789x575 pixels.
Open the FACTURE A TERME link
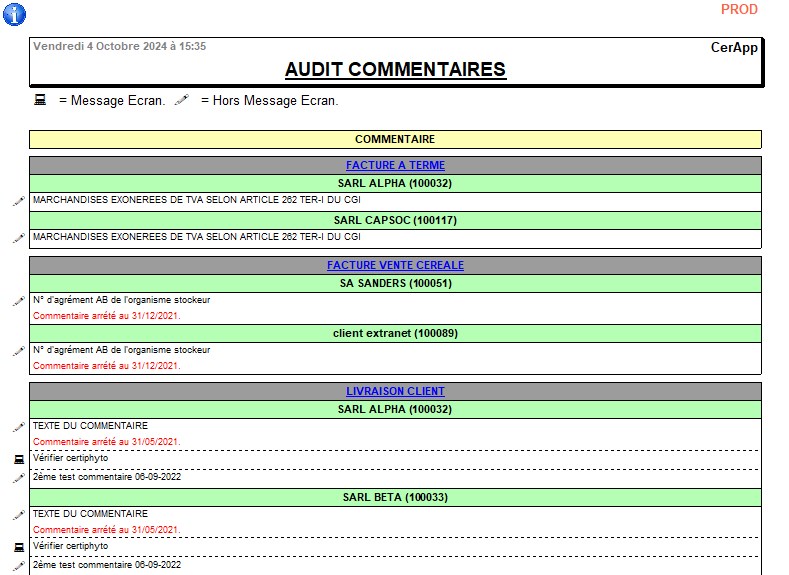pos(395,165)
